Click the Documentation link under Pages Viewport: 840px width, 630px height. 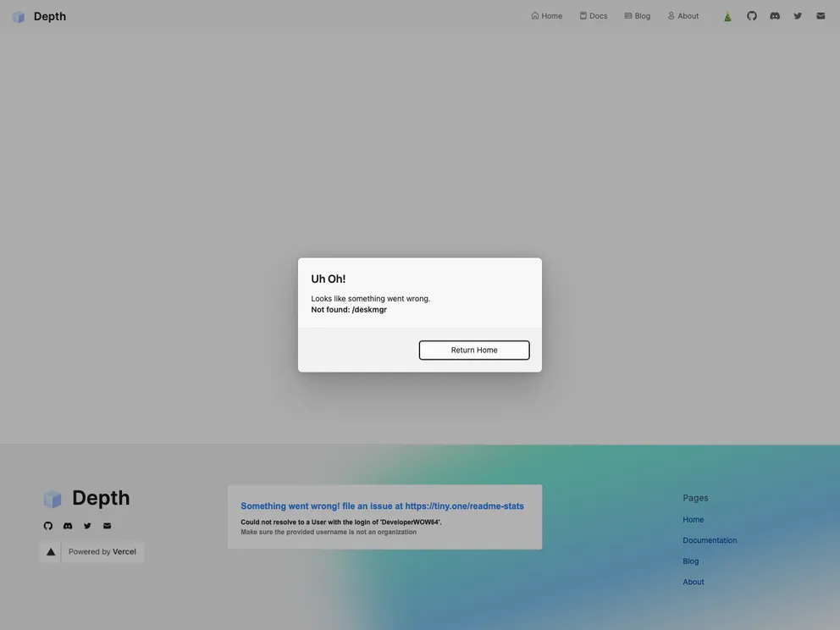(710, 540)
